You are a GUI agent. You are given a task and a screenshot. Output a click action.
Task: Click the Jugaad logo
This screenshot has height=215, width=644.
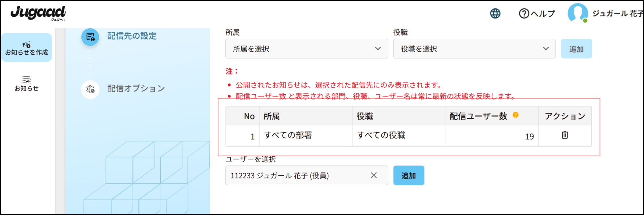38,13
